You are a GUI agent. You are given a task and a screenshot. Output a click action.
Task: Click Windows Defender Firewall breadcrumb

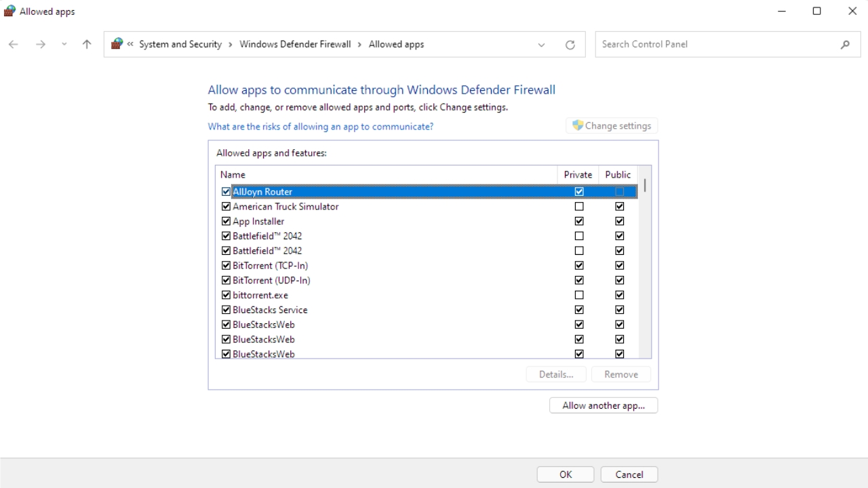(295, 44)
